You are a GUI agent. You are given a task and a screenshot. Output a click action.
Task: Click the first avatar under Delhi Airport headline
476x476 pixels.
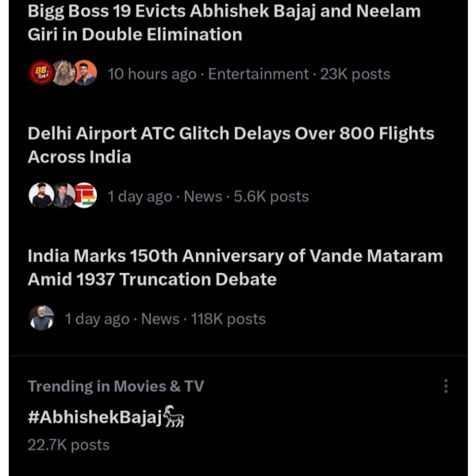(40, 196)
